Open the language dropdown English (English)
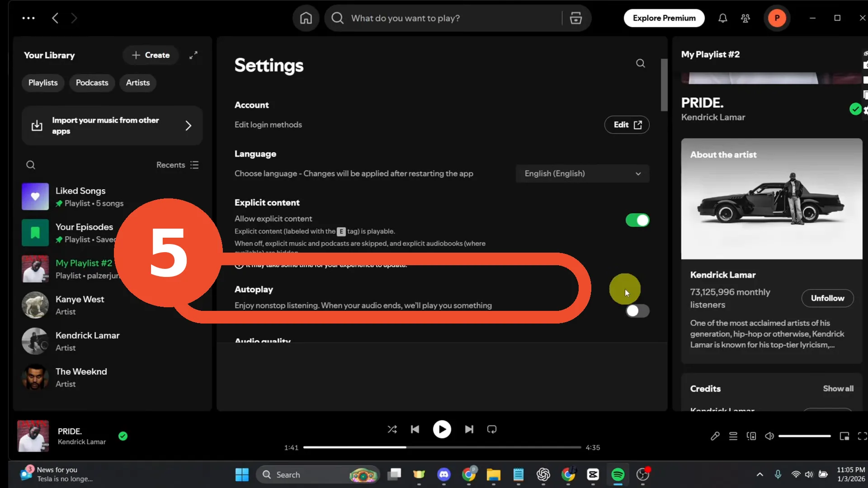This screenshot has height=488, width=868. point(582,174)
